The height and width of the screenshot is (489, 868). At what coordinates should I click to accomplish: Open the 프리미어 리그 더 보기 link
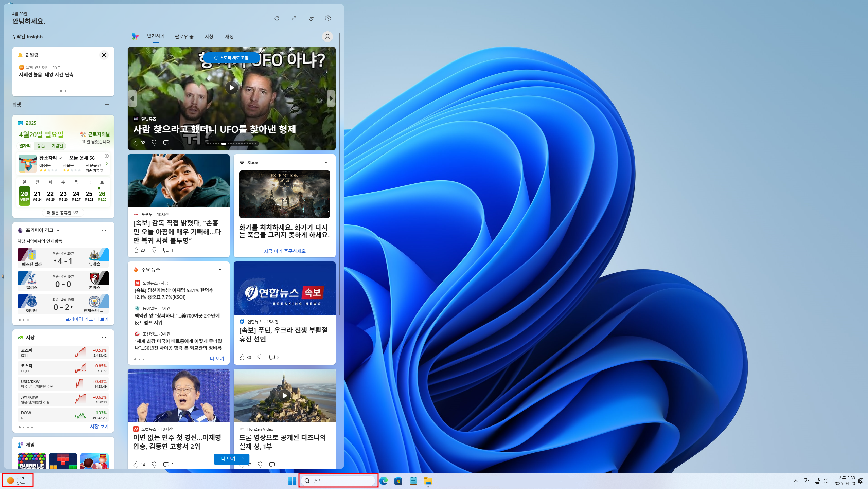point(87,319)
